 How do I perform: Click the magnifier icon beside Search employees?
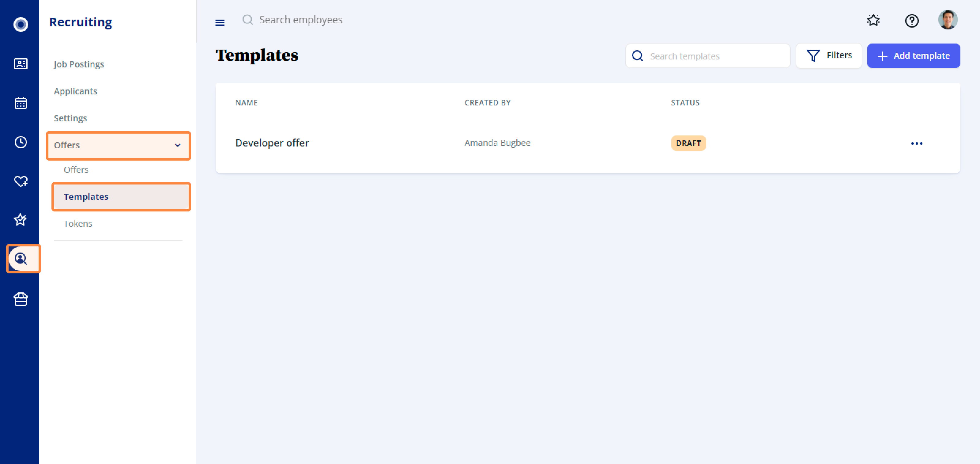click(x=248, y=20)
